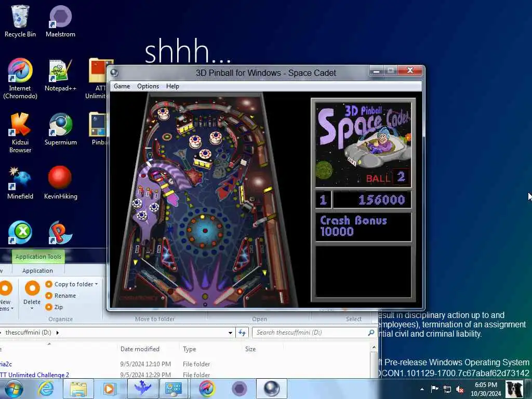
Task: Open the green X desktop shortcut
Action: pos(20,232)
